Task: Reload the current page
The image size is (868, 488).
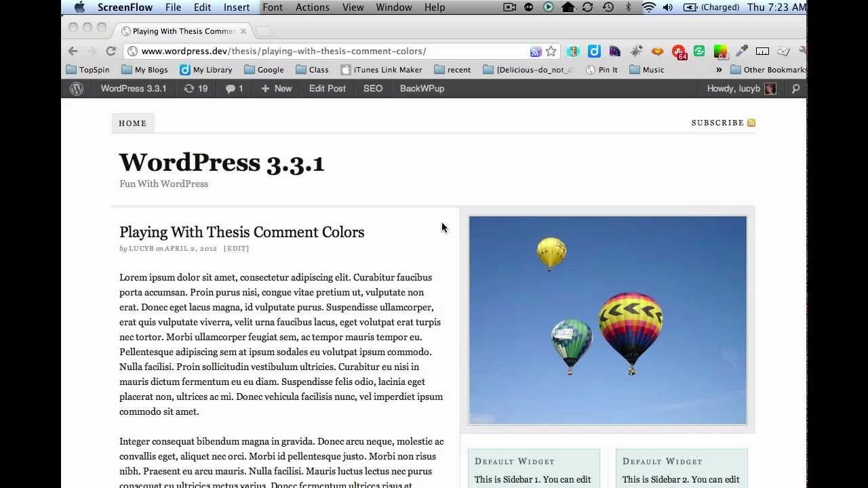Action: point(111,51)
